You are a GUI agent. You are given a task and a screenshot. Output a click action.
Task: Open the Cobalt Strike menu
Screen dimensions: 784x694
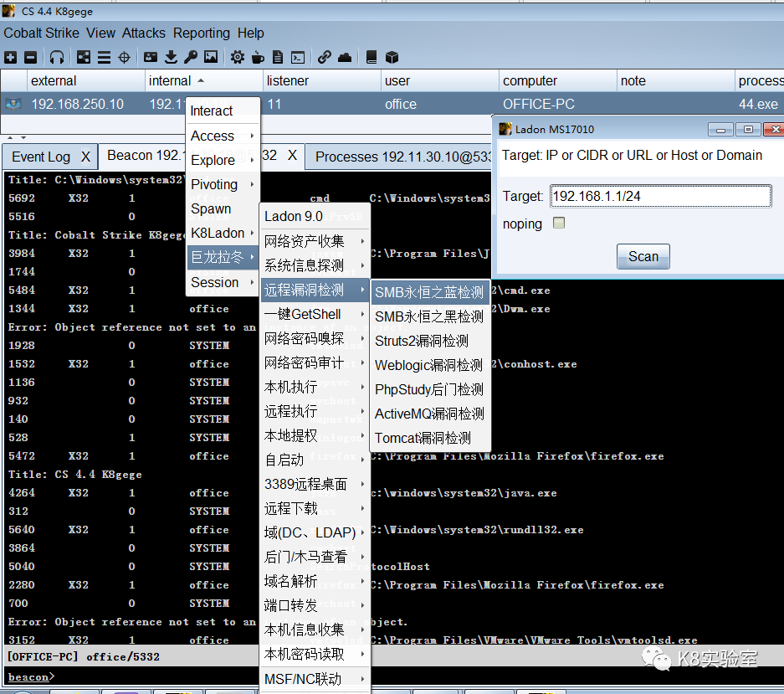(x=42, y=33)
